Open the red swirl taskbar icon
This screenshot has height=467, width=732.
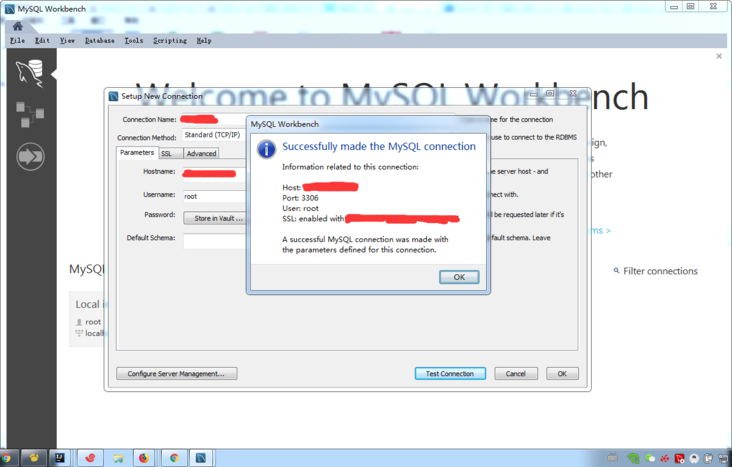pos(90,458)
